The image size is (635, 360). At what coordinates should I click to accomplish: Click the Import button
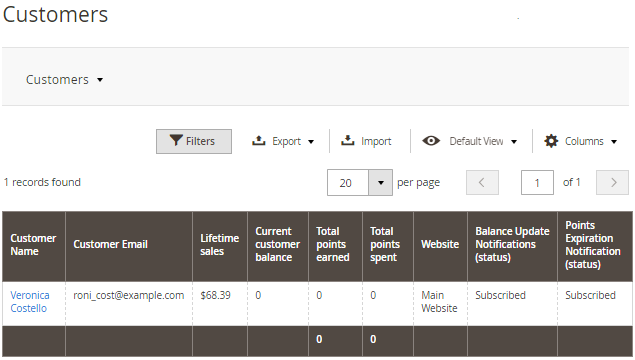[367, 141]
